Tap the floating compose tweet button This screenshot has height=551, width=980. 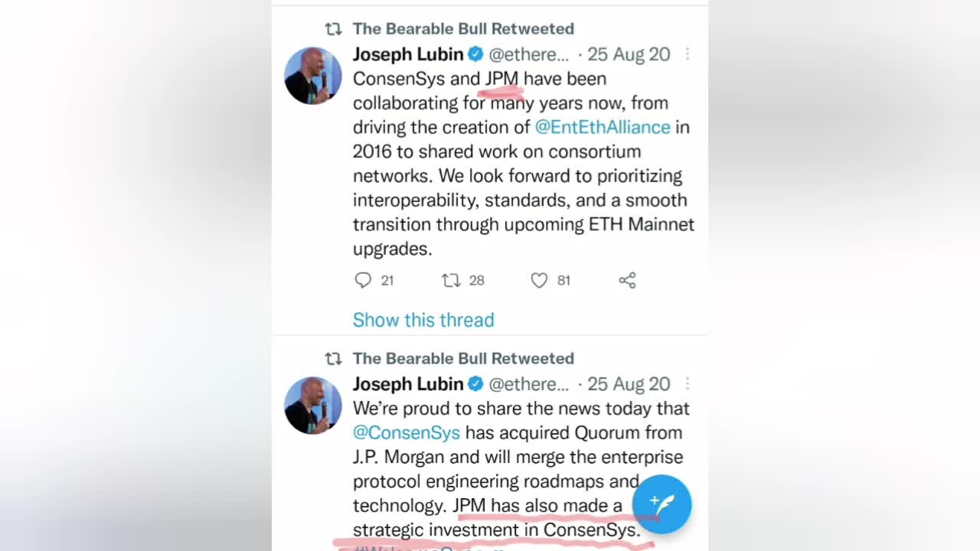(661, 504)
